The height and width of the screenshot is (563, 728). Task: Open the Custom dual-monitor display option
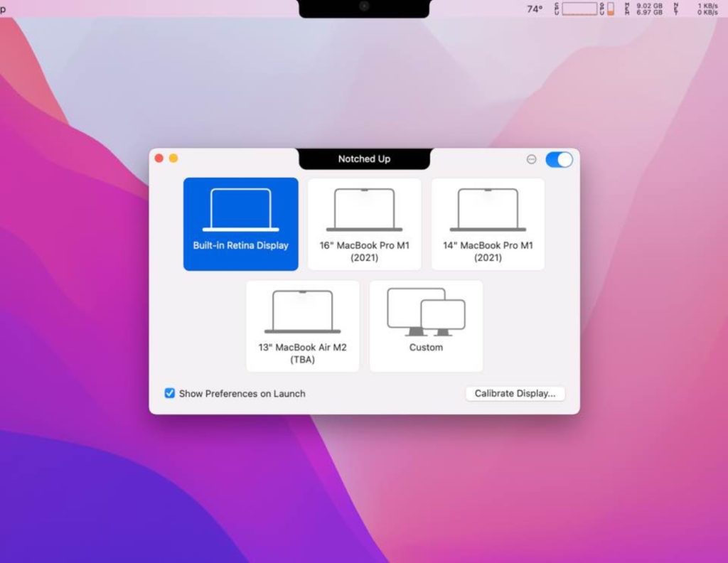click(x=426, y=326)
